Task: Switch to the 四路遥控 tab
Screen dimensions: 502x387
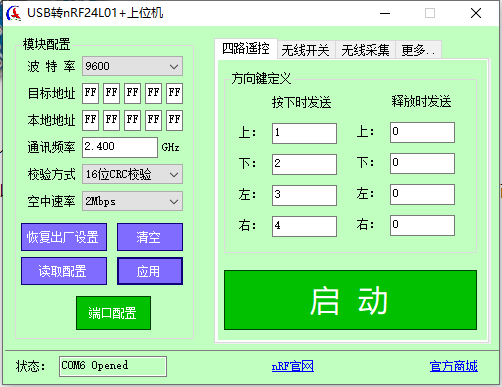Action: pos(246,49)
